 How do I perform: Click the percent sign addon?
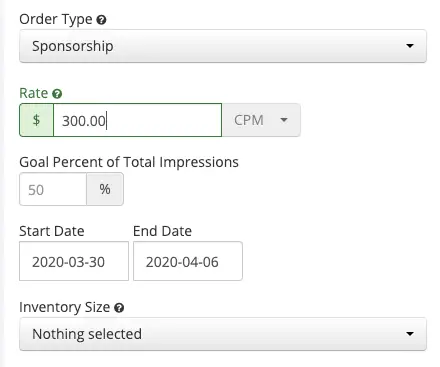click(x=105, y=189)
